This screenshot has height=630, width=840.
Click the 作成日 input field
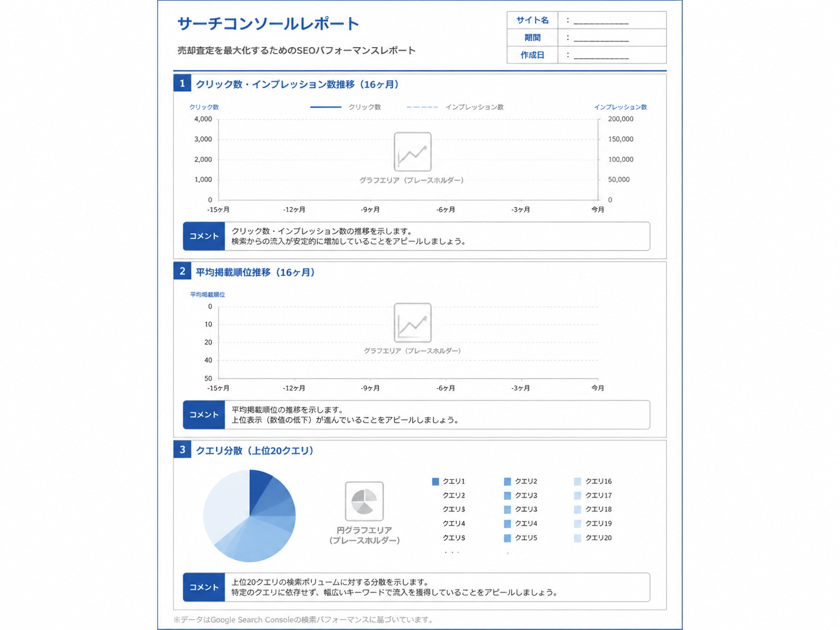[x=612, y=55]
